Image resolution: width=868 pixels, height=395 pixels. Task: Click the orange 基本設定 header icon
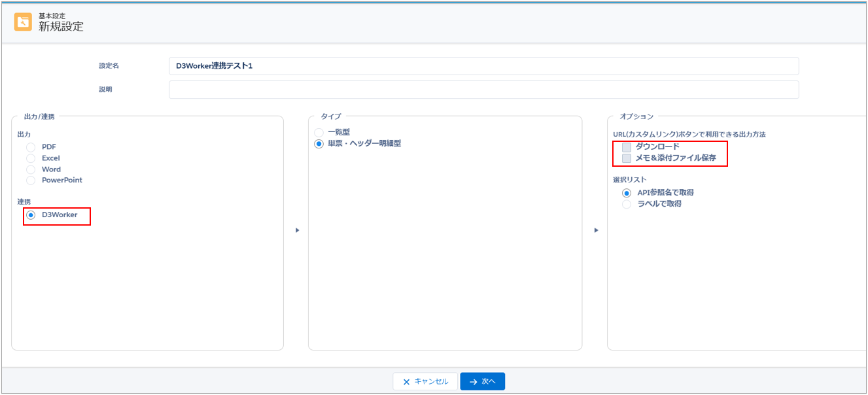tap(23, 22)
